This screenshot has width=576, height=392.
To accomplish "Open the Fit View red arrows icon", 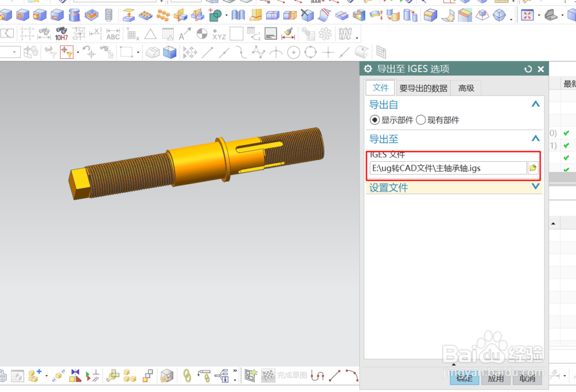I will tap(527, 15).
